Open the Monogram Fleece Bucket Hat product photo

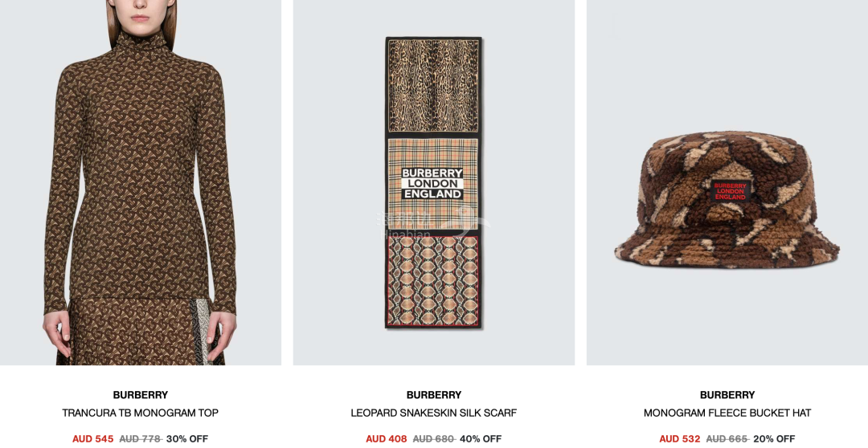click(727, 182)
